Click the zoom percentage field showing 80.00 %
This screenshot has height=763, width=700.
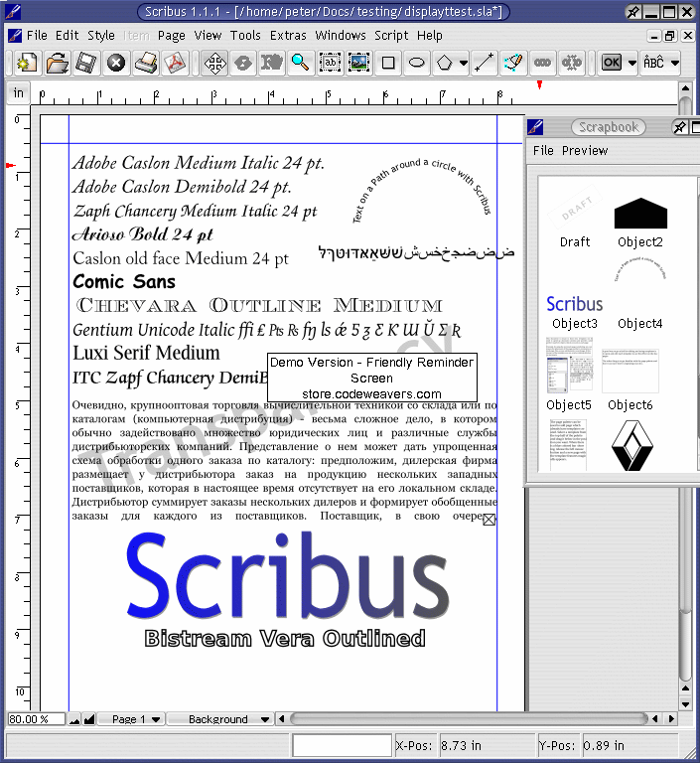(37, 719)
